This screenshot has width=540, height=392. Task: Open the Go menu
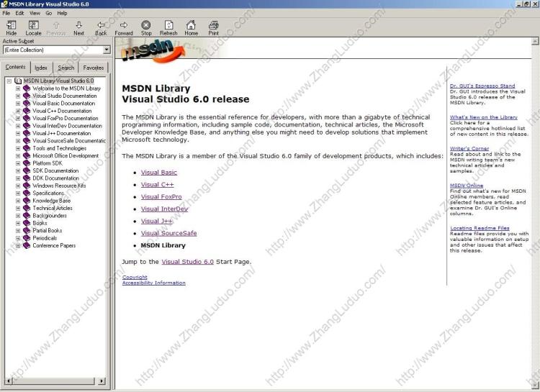pyautogui.click(x=48, y=13)
